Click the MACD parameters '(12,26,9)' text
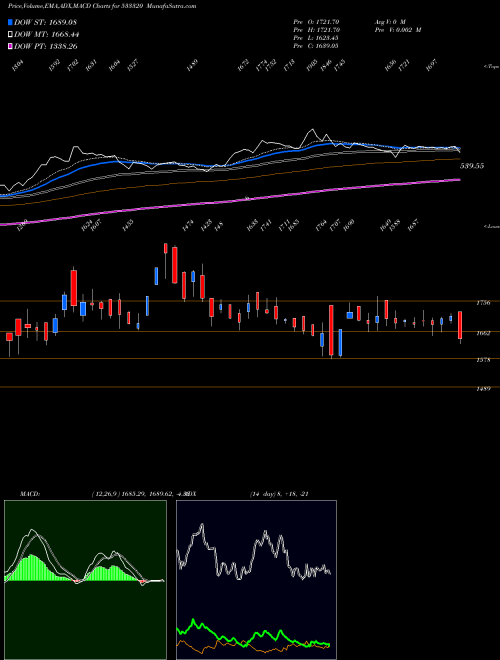This screenshot has width=500, height=660. pos(106,494)
